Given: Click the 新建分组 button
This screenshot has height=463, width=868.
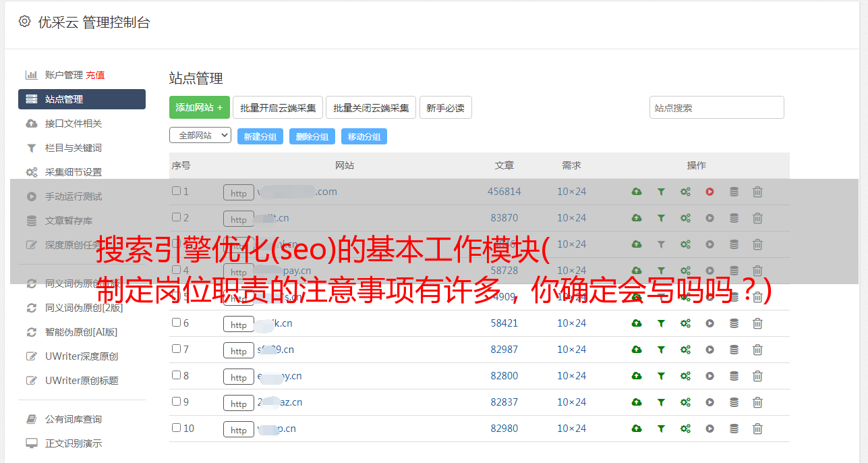Looking at the screenshot, I should coord(260,136).
